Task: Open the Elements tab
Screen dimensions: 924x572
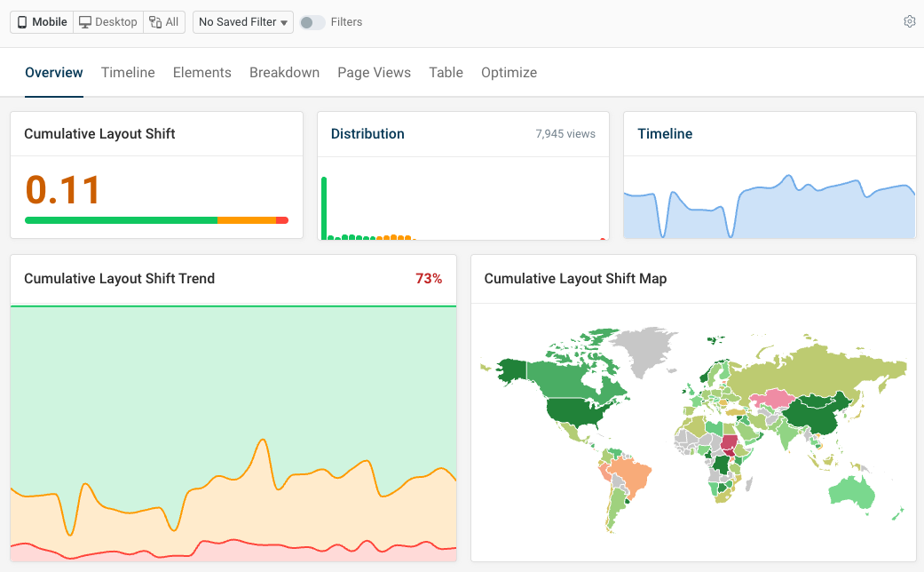Action: [x=201, y=72]
